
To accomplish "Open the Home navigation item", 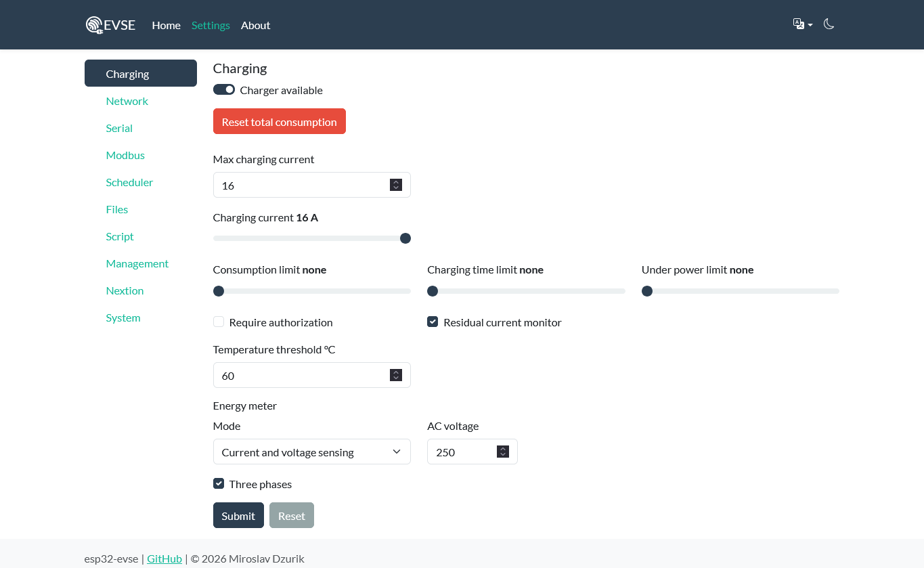I will pos(166,25).
